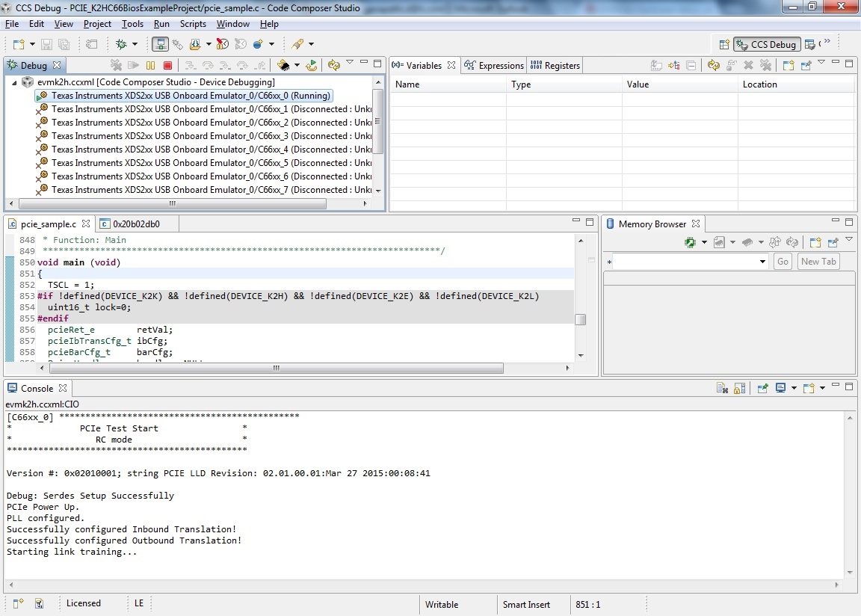Open the CPU Reset dropdown arrow in Debug view

[297, 65]
